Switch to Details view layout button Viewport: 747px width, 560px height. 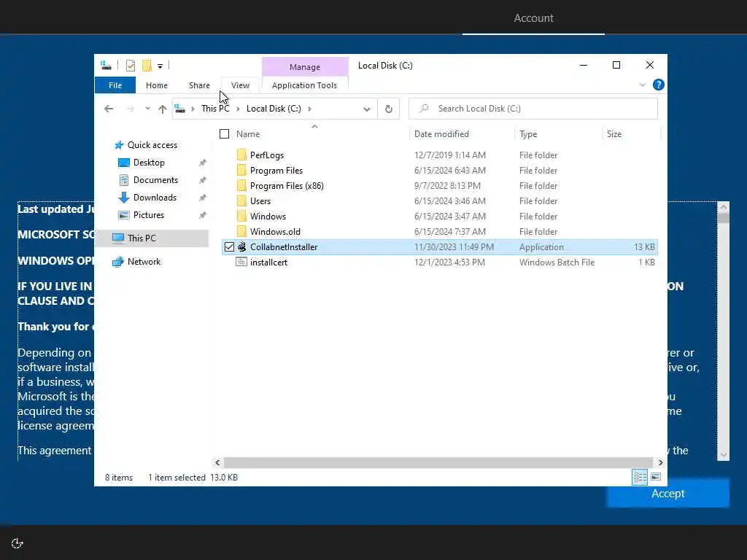tap(639, 477)
